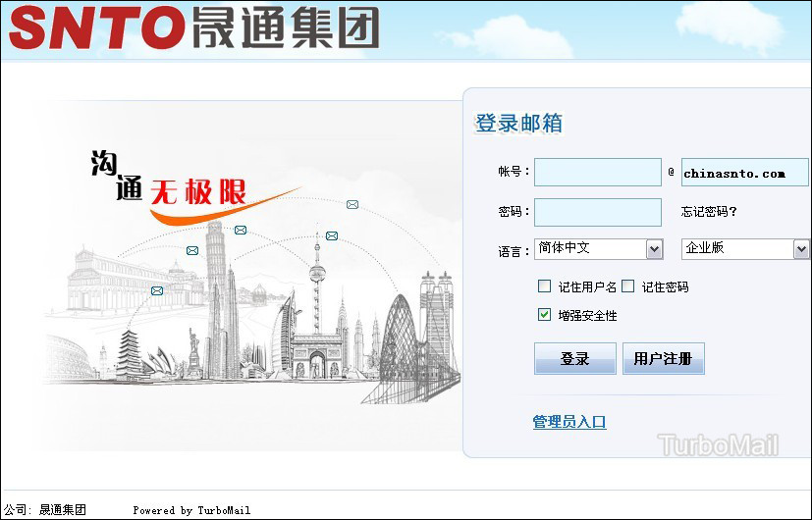Click the TurboMail watermark logo
Screen dimensions: 812x520
pyautogui.click(x=719, y=445)
